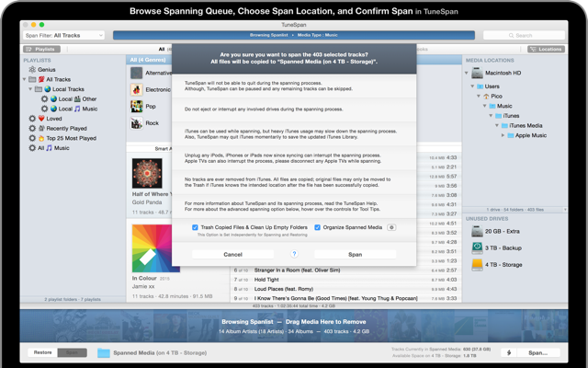
Task: Click the Search field
Action: tap(535, 35)
